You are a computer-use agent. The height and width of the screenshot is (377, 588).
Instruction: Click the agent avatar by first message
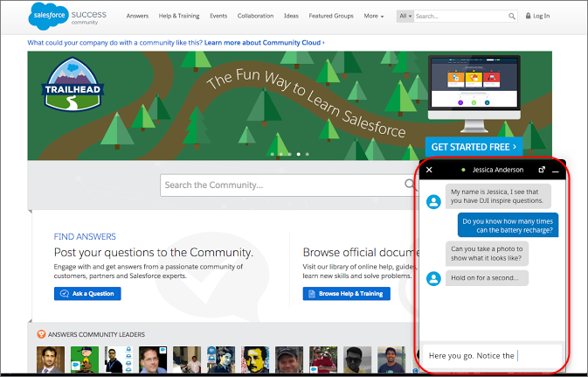pyautogui.click(x=433, y=202)
